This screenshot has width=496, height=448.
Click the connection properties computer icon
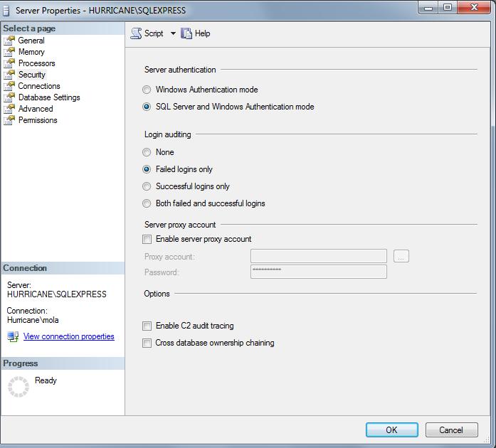coord(13,336)
